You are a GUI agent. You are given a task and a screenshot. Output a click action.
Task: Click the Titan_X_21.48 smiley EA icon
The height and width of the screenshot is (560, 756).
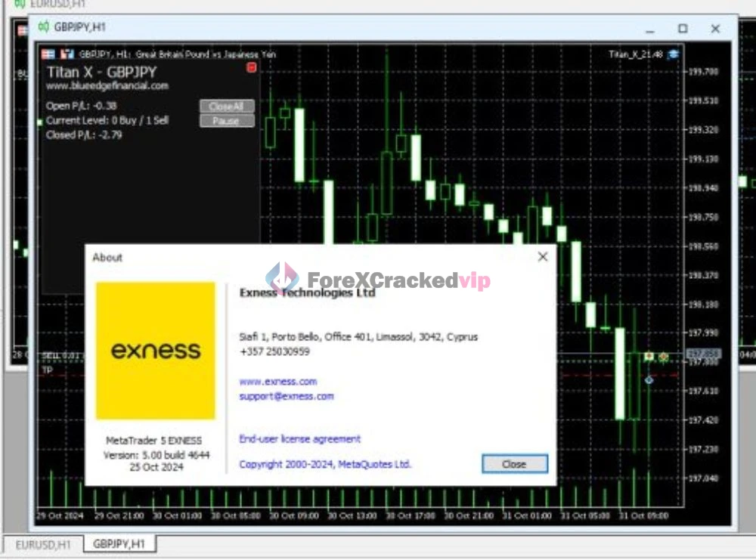pyautogui.click(x=674, y=54)
